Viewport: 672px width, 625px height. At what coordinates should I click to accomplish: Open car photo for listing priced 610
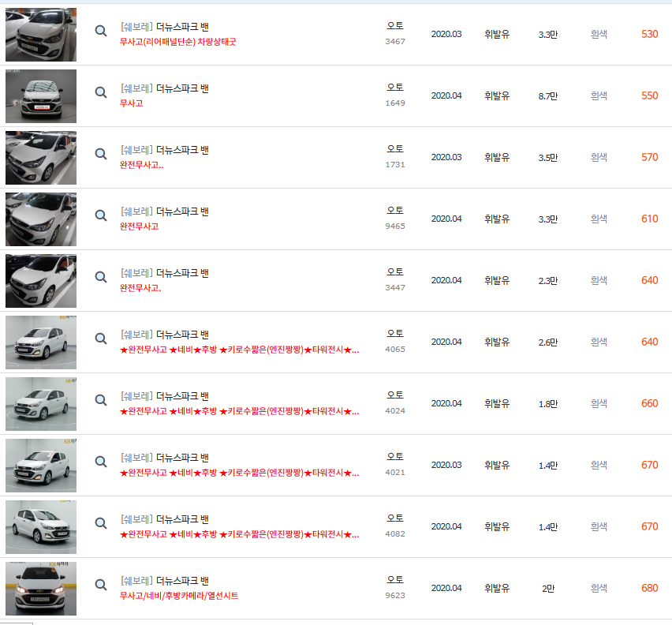(x=41, y=219)
